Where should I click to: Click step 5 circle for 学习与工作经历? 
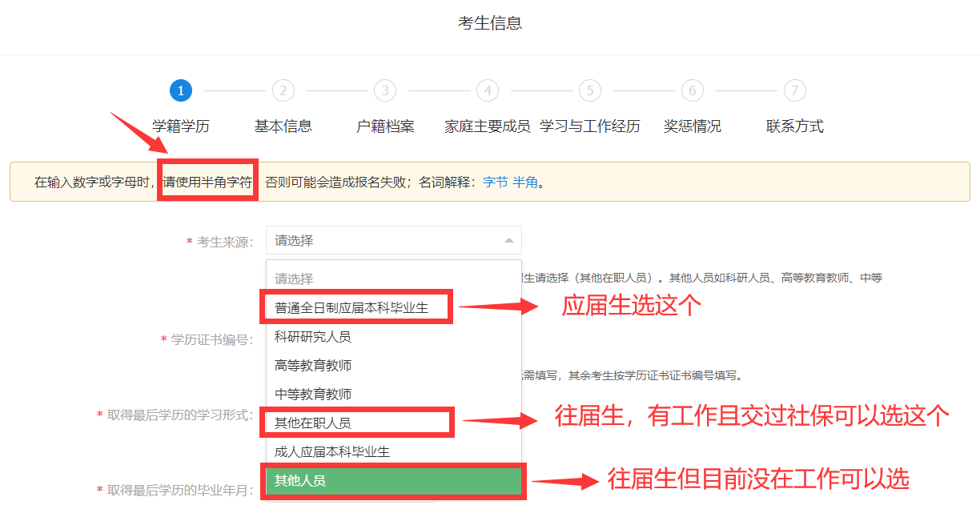tap(590, 90)
